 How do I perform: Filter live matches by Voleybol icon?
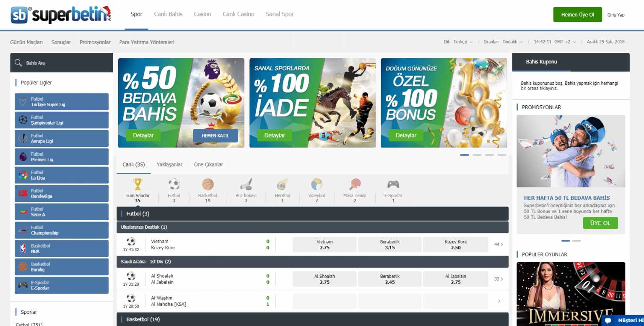point(317,185)
